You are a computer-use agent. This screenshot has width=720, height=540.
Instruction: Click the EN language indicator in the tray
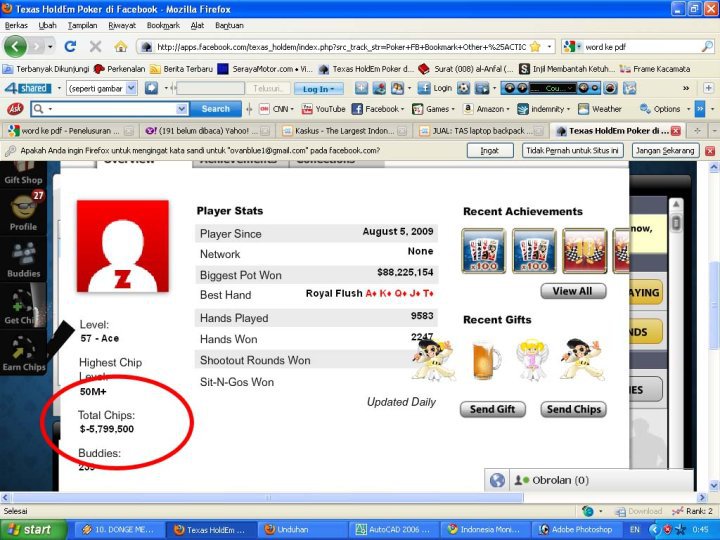[634, 529]
